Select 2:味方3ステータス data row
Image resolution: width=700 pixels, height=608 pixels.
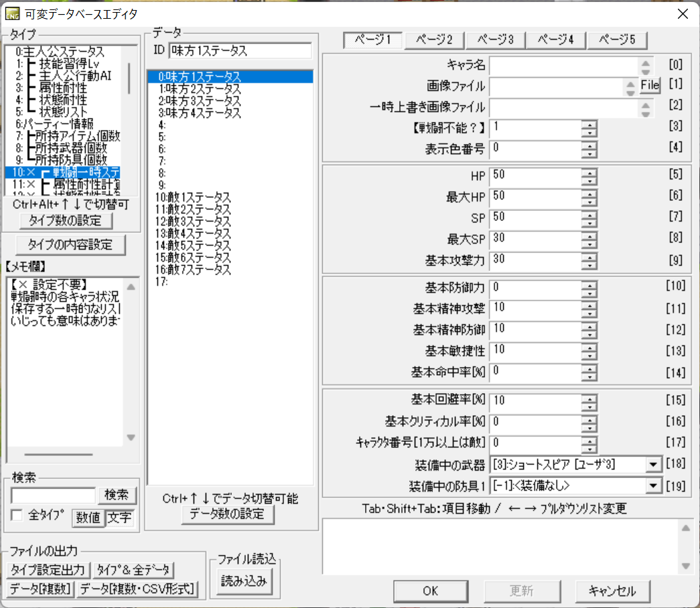point(230,101)
